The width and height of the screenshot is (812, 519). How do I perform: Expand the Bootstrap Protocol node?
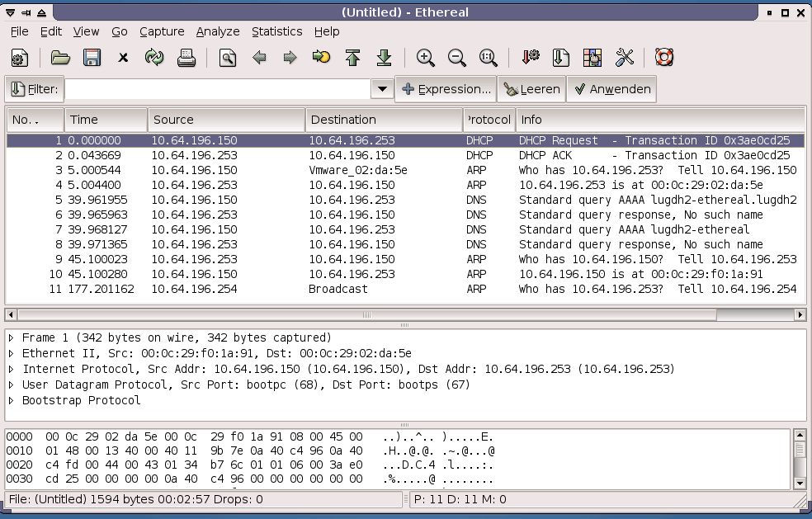coord(12,400)
